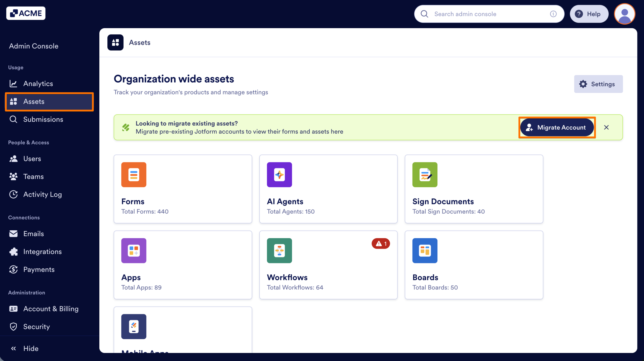Click the Workflows warning badge
644x361 pixels.
tap(381, 243)
